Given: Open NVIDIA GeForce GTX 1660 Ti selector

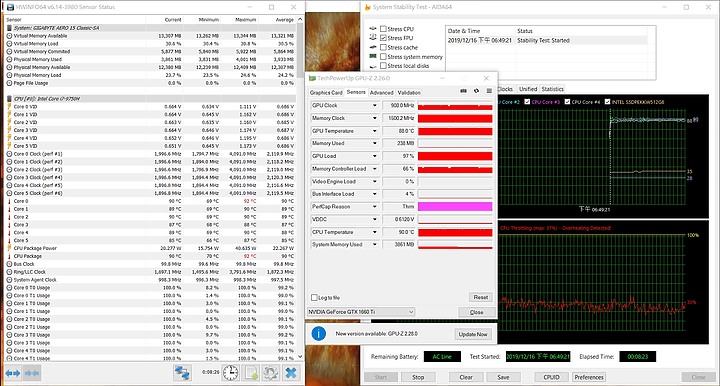Looking at the screenshot, I should (x=361, y=312).
